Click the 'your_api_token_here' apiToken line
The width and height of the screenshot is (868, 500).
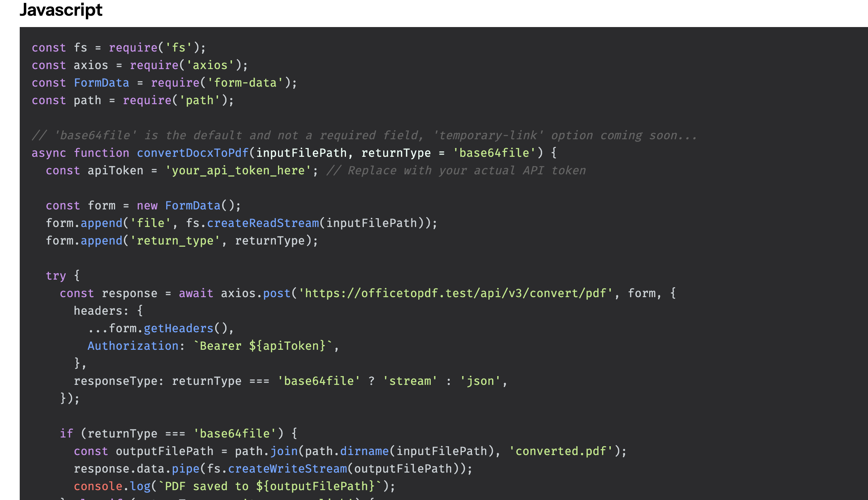316,171
